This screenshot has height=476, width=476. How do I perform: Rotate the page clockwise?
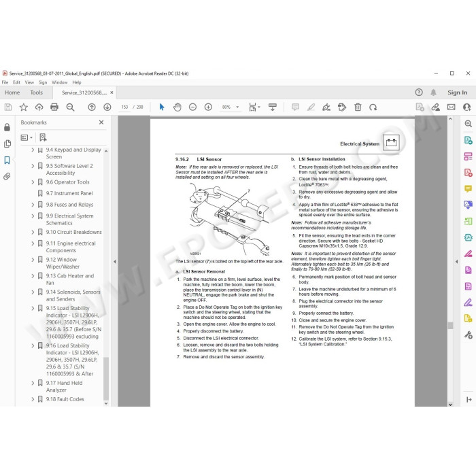pyautogui.click(x=373, y=107)
